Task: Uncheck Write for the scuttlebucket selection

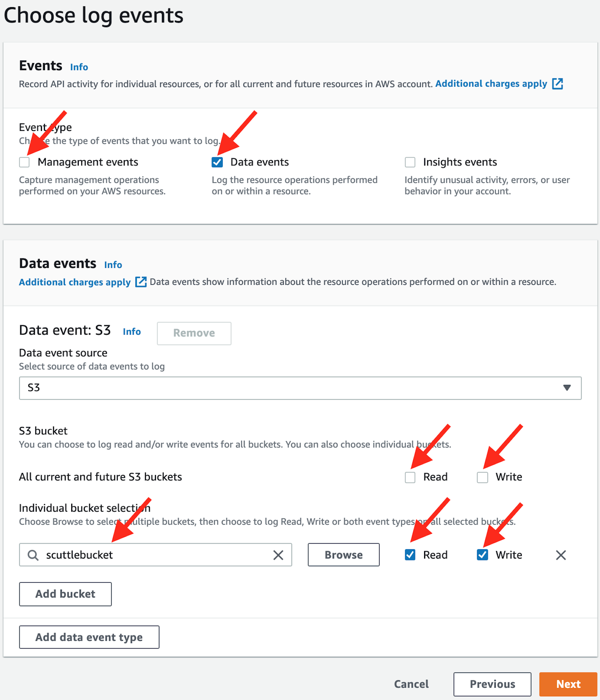Action: coord(482,555)
